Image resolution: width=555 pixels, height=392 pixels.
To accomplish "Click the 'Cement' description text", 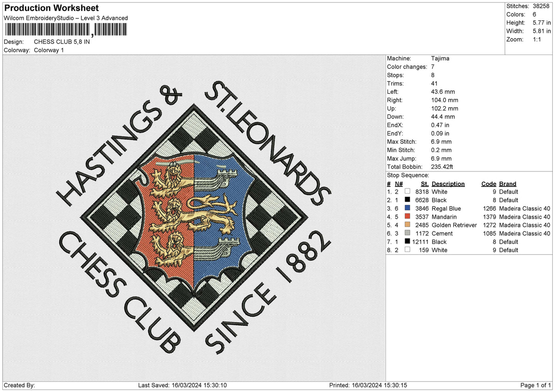I will tap(442, 233).
